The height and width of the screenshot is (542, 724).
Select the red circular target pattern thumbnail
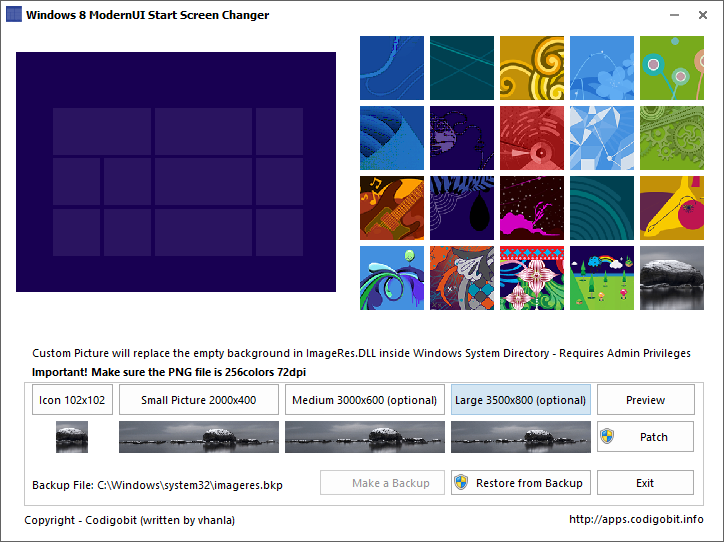pos(532,138)
